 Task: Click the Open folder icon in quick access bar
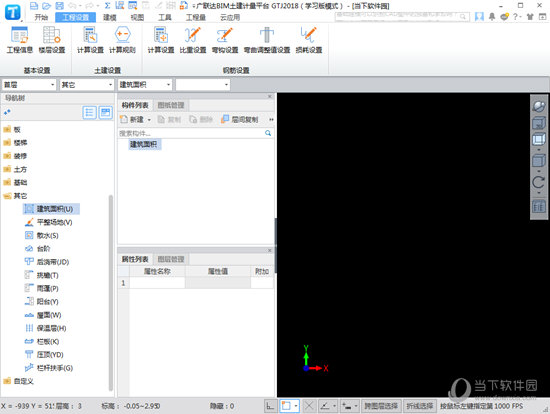(x=46, y=6)
